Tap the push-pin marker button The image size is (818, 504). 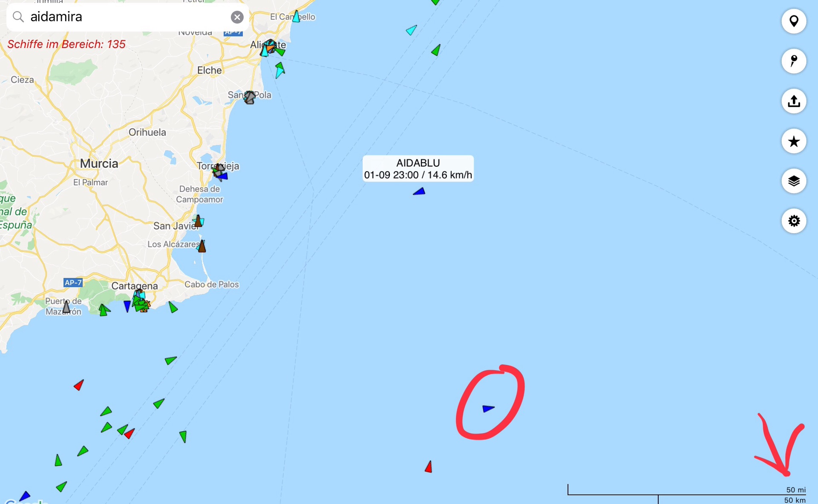pos(794,61)
